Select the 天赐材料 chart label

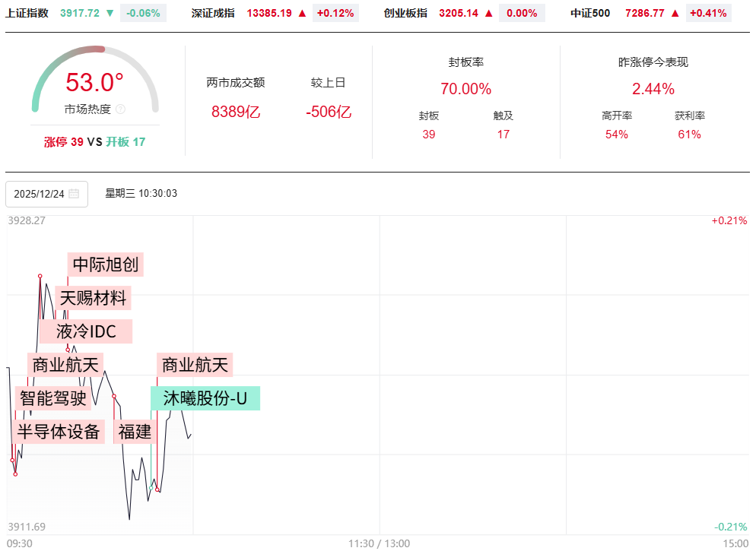(93, 298)
